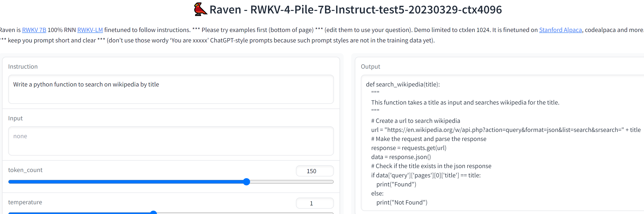Click the Raven RWKV-4-Pile-7B page title
This screenshot has height=214, width=644.
coord(355,10)
